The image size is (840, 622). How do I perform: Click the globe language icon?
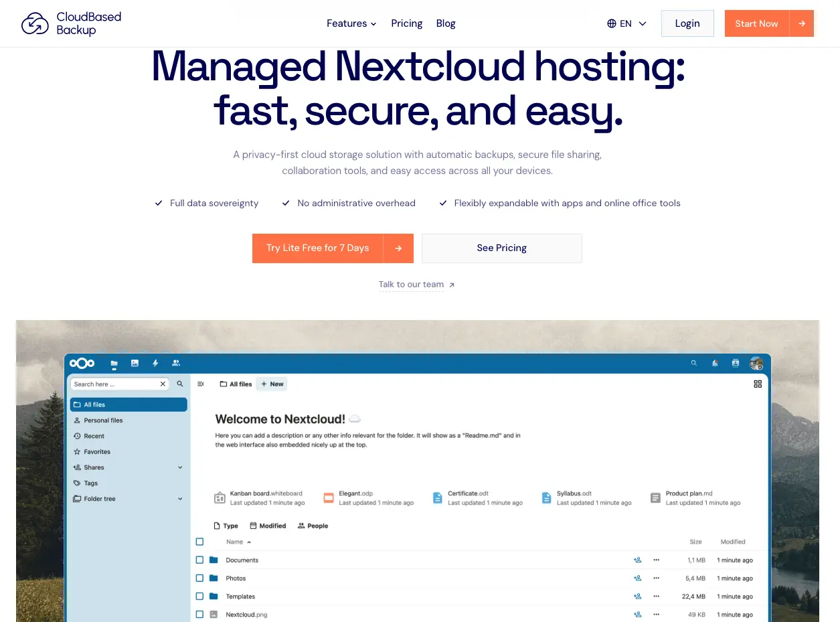612,23
